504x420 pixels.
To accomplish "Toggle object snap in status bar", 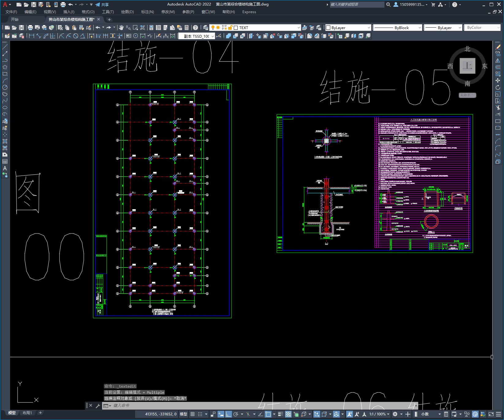I will (268, 414).
